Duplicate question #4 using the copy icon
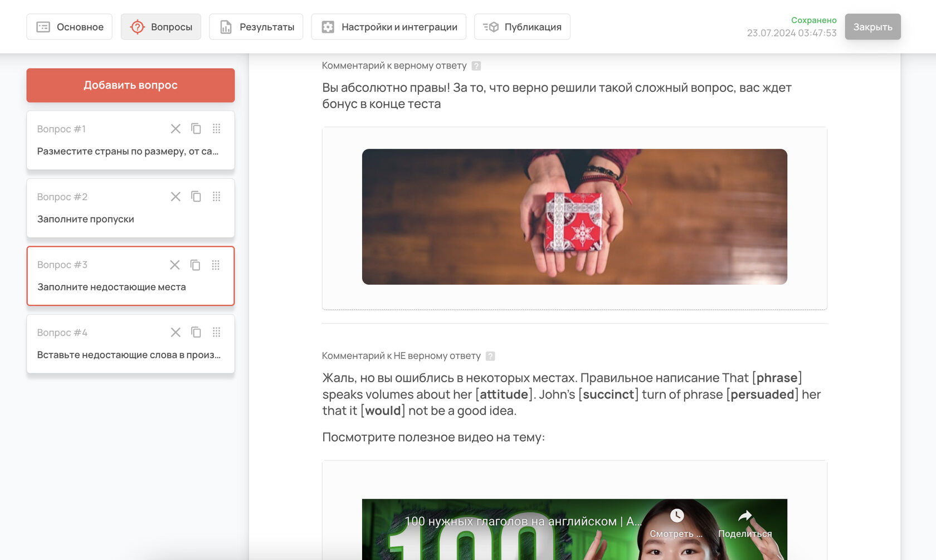Screen dimensions: 936x560 [x=196, y=333]
